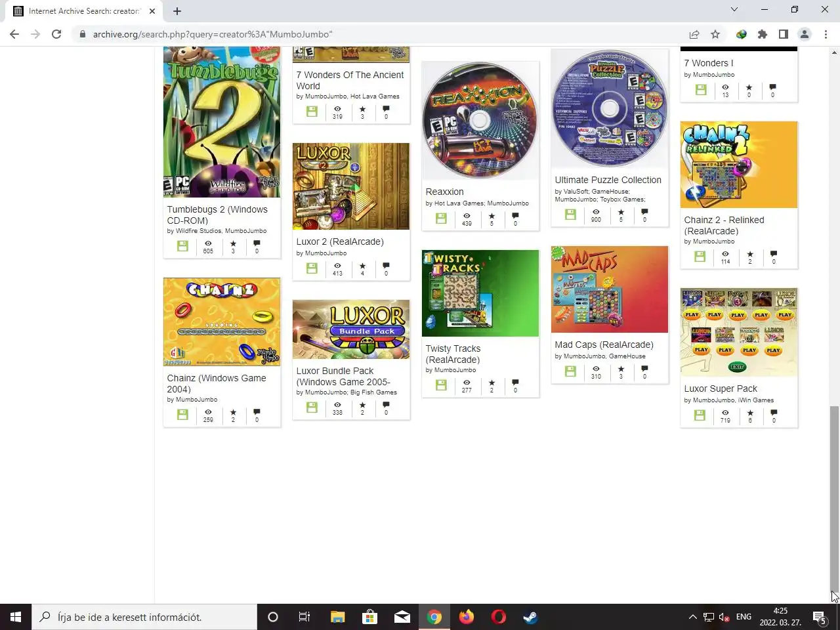This screenshot has height=630, width=840.
Task: Reload the archive.org page
Action: (56, 34)
